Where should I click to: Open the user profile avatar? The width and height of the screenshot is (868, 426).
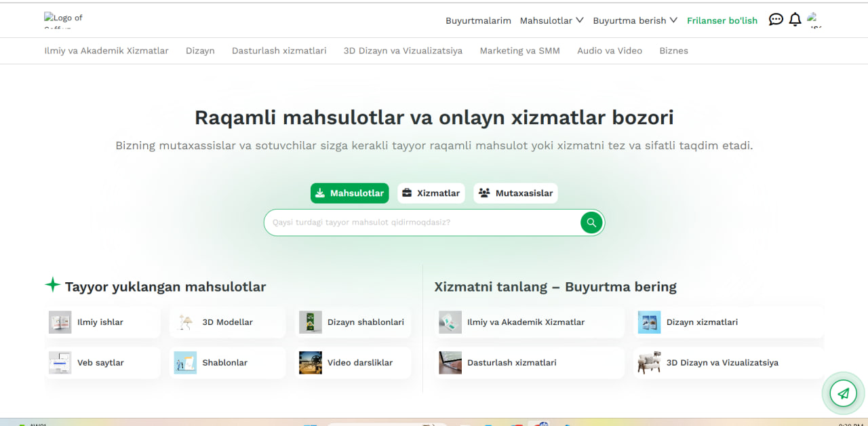pyautogui.click(x=814, y=20)
